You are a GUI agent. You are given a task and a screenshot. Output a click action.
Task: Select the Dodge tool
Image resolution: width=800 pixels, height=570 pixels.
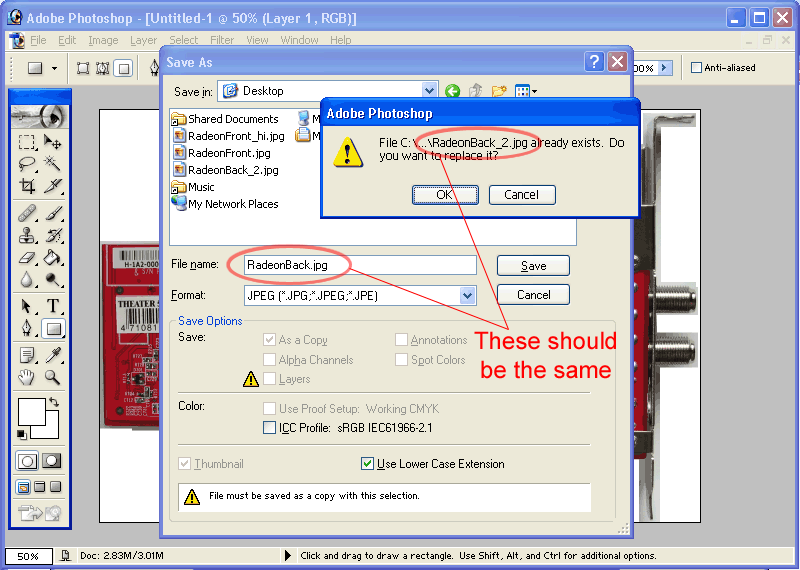53,279
